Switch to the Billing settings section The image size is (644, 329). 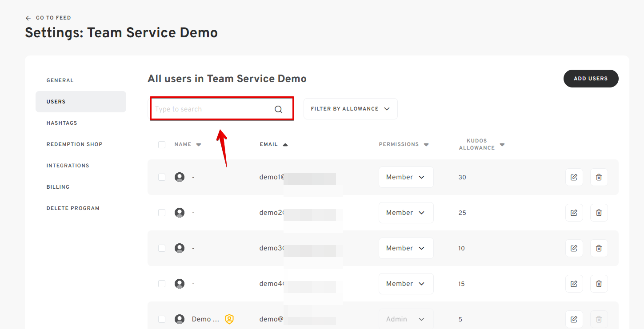click(58, 186)
